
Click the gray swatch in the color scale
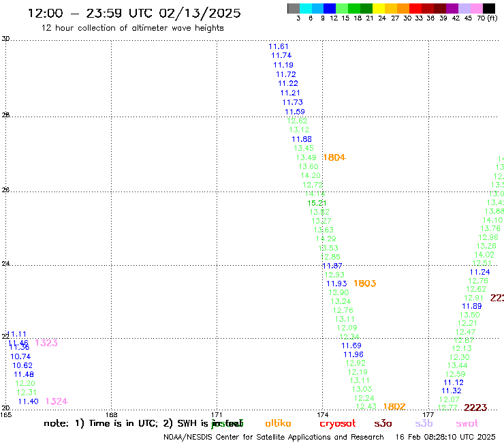pyautogui.click(x=294, y=8)
